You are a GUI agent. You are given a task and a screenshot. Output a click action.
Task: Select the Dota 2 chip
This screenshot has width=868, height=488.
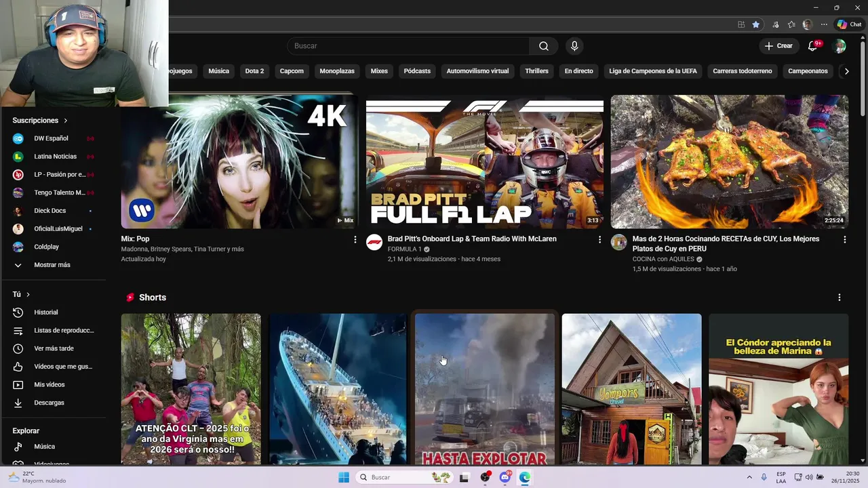coord(254,70)
